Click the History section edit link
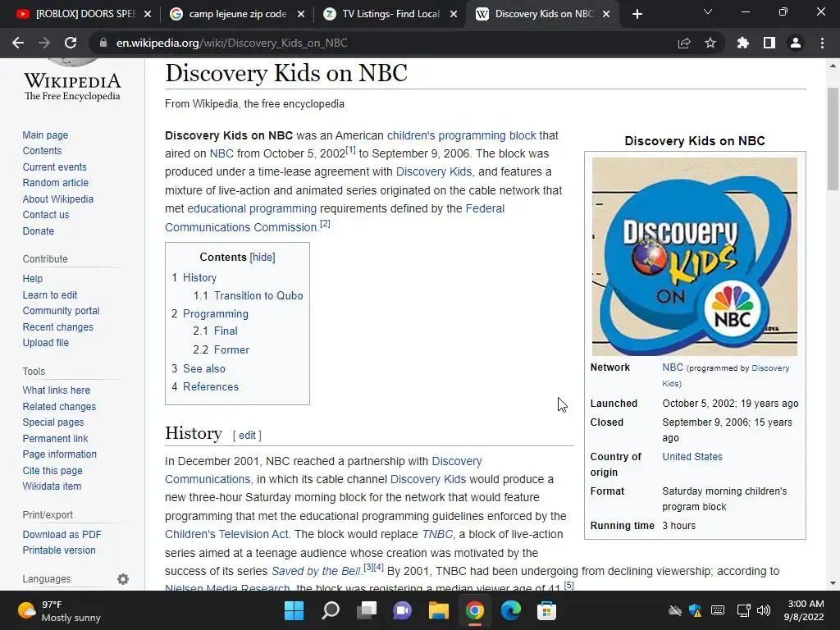840x630 pixels. pos(247,435)
